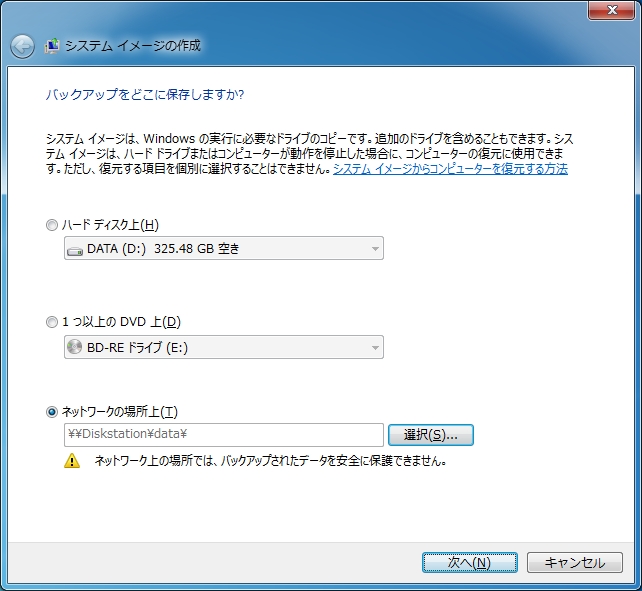Viewport: 642px width, 591px height.
Task: Select the 1 つ以上の DVD 上(D) radio button
Action: click(52, 322)
